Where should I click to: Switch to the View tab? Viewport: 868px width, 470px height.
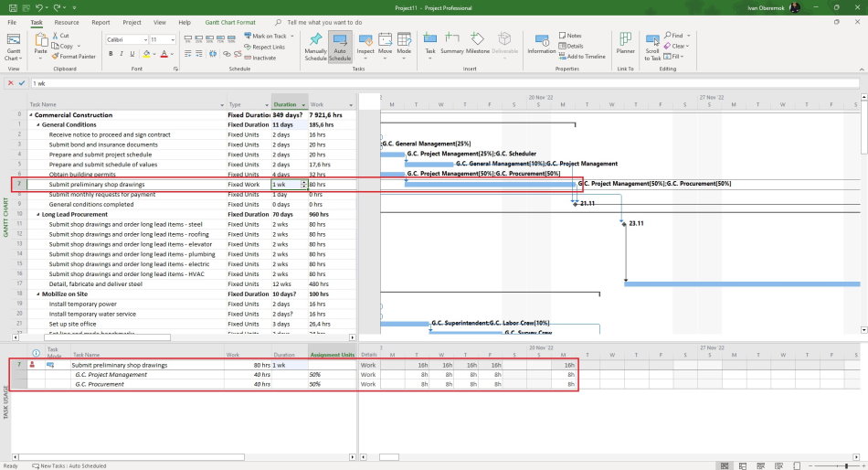[x=160, y=23]
